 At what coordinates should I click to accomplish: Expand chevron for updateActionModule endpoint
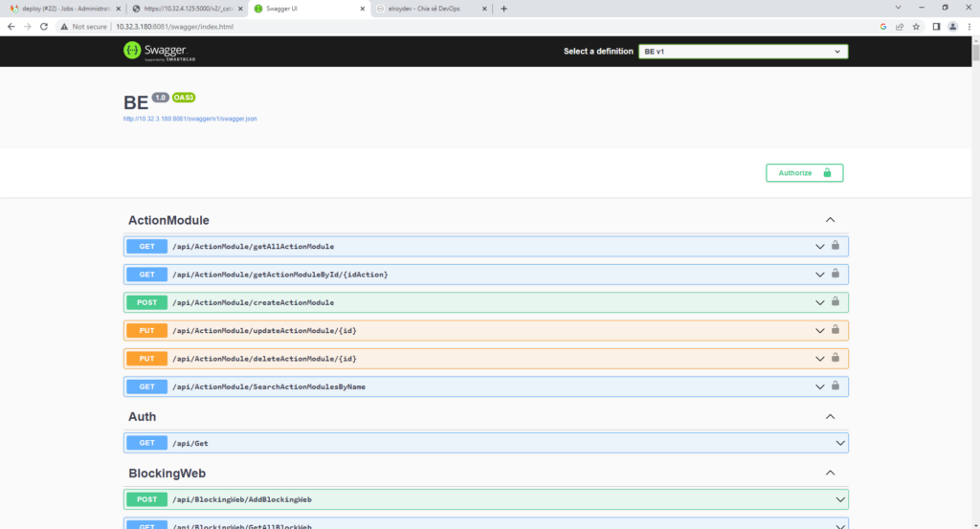[819, 331]
